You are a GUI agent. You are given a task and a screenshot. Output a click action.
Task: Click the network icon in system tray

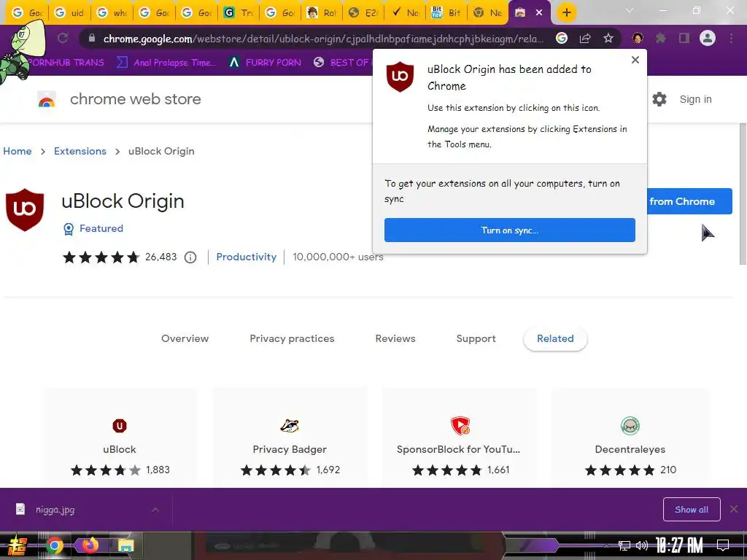624,545
